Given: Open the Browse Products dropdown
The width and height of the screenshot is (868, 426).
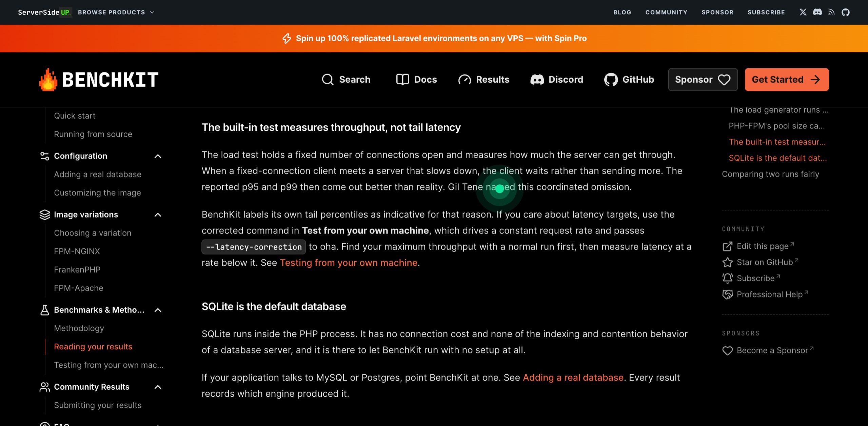Looking at the screenshot, I should [x=116, y=12].
